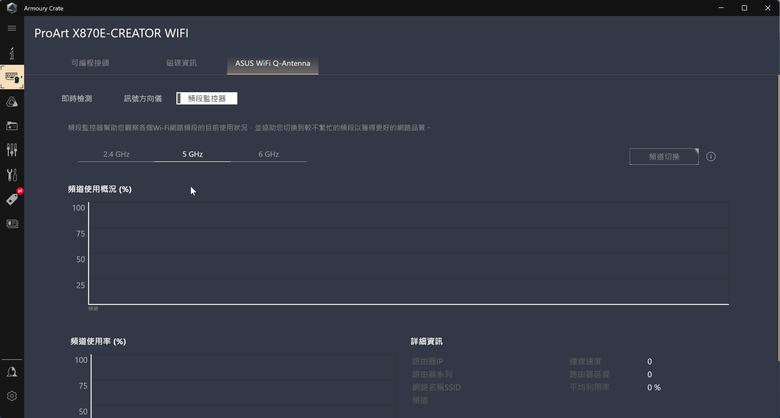Select the ASUS WiFi Q-Antenna tab

coord(273,64)
